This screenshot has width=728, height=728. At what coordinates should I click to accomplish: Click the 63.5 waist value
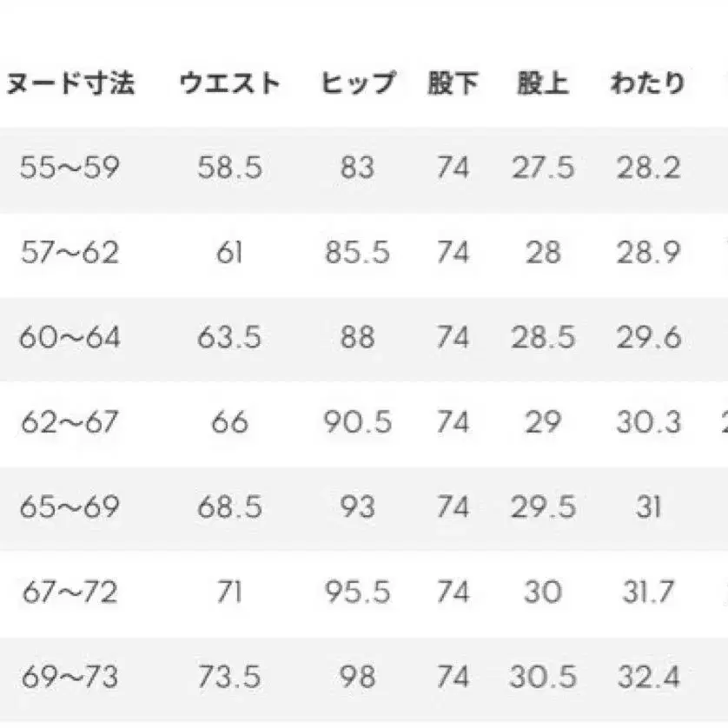[229, 337]
